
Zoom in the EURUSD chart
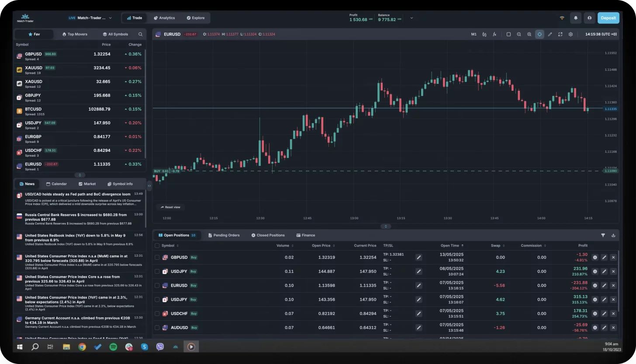529,34
